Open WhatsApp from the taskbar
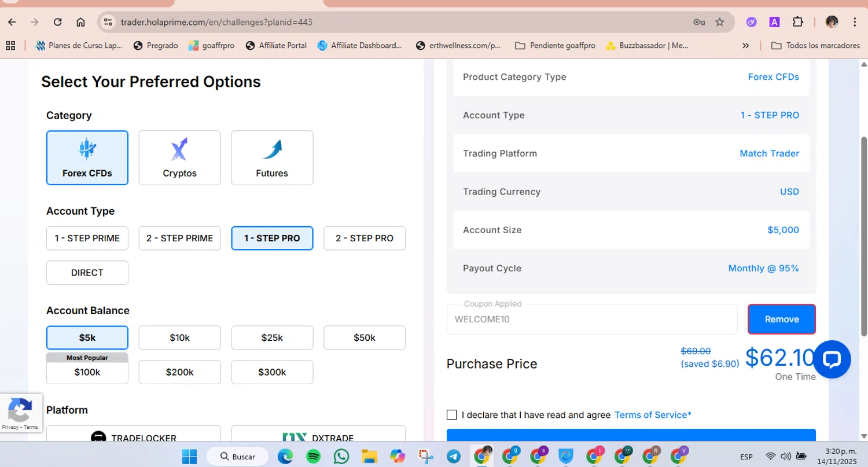 [341, 457]
